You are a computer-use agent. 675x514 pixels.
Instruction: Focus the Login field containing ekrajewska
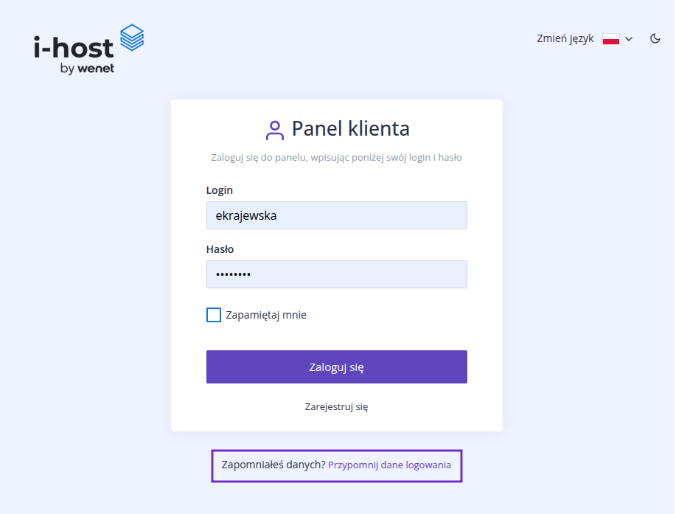tap(337, 215)
